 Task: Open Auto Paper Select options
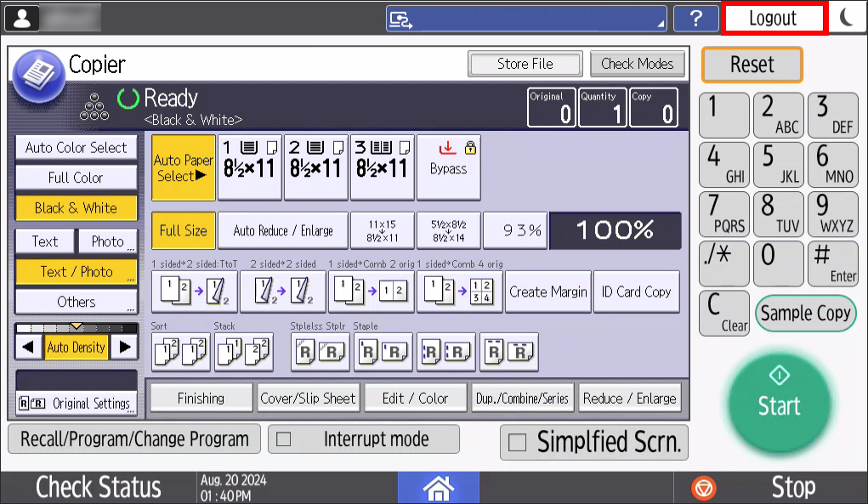click(183, 167)
